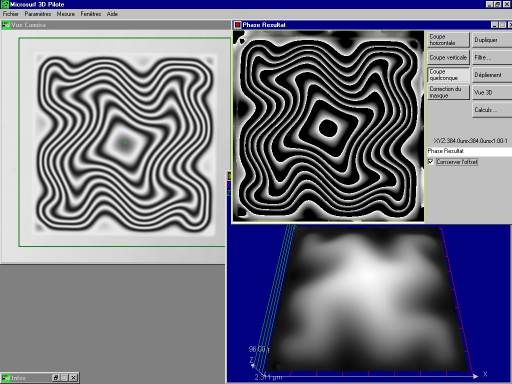Maximize the minimized window at bottom left
This screenshot has width=512, height=384.
(x=64, y=378)
